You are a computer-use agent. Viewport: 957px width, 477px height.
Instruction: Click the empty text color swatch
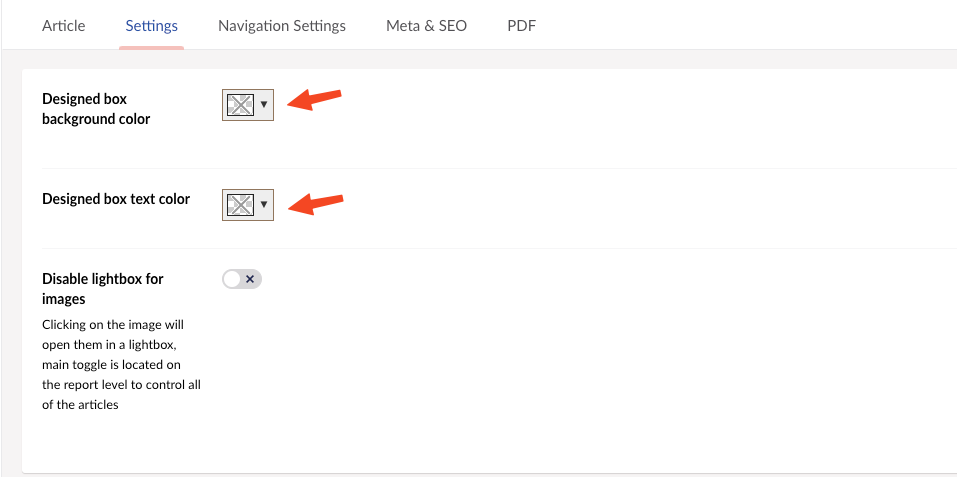coord(239,205)
